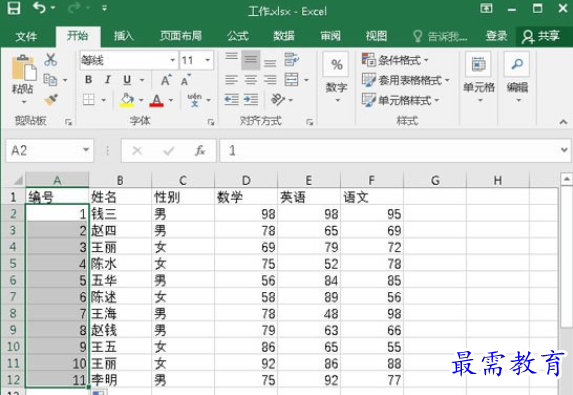
Task: Apply red font color
Action: click(156, 100)
